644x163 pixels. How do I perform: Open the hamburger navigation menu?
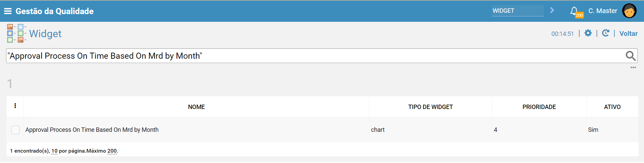[8, 11]
